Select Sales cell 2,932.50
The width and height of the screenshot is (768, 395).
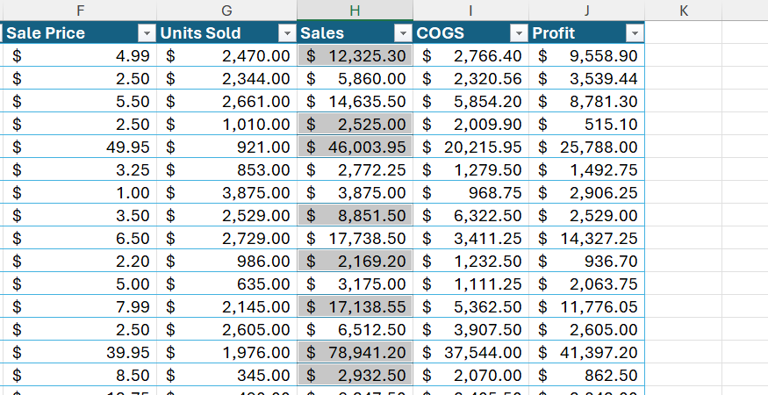point(355,375)
